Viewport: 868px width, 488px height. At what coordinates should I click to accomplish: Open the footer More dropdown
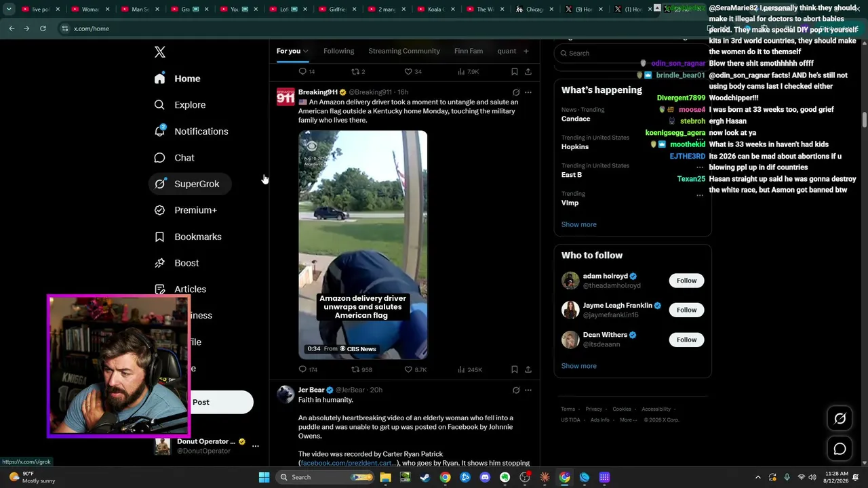click(x=629, y=420)
